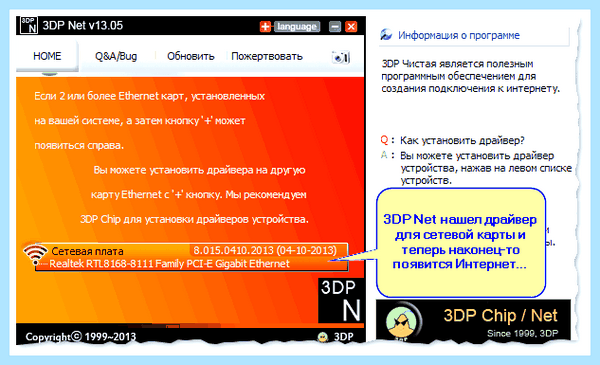The height and width of the screenshot is (365, 600).
Task: Click Copyright 1999~2013 footer text
Action: coord(81,337)
